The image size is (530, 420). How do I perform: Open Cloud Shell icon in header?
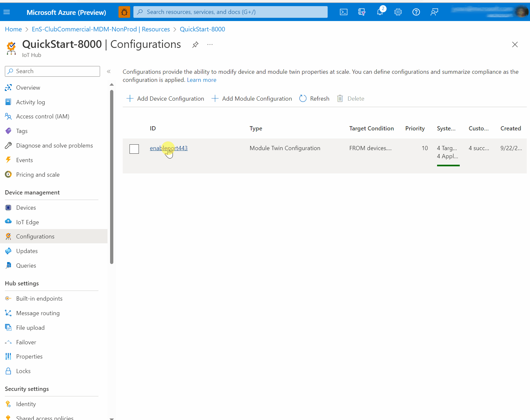tap(344, 12)
